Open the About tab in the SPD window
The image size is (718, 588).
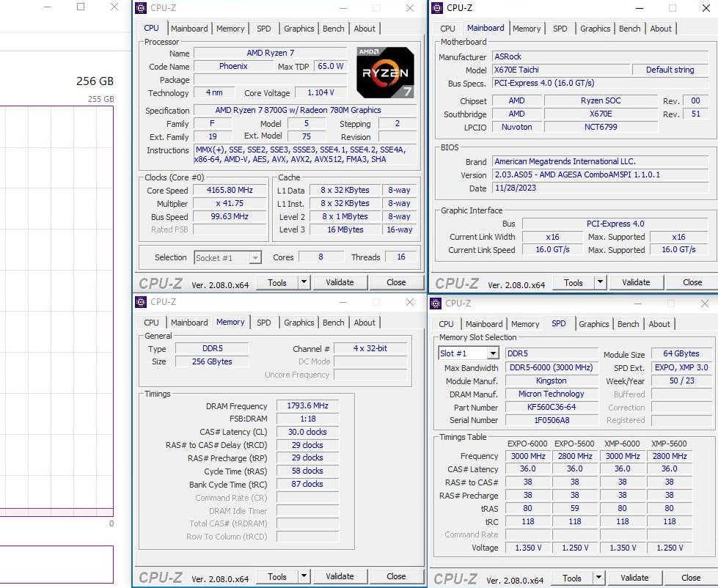659,323
